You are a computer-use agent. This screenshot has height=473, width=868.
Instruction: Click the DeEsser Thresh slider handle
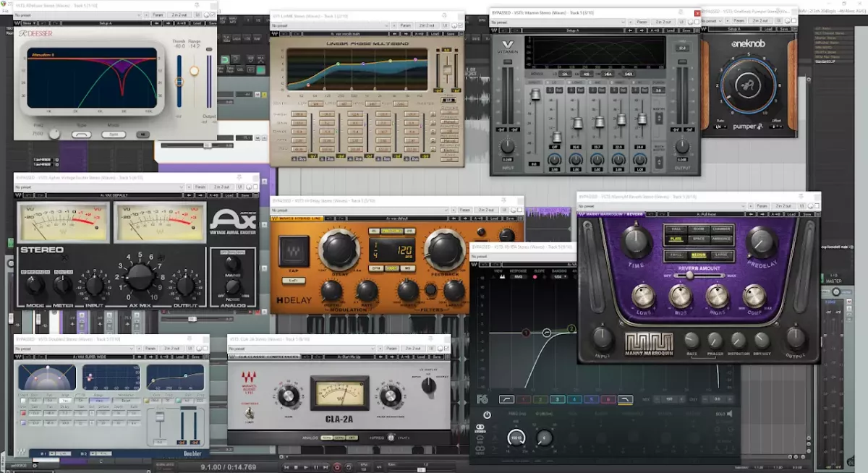coord(179,81)
